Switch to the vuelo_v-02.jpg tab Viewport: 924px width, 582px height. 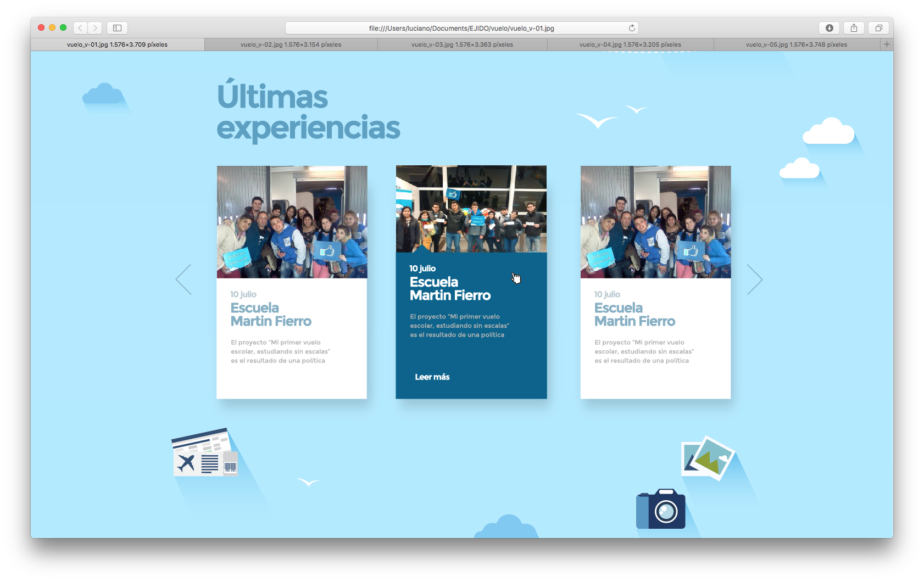tap(291, 44)
